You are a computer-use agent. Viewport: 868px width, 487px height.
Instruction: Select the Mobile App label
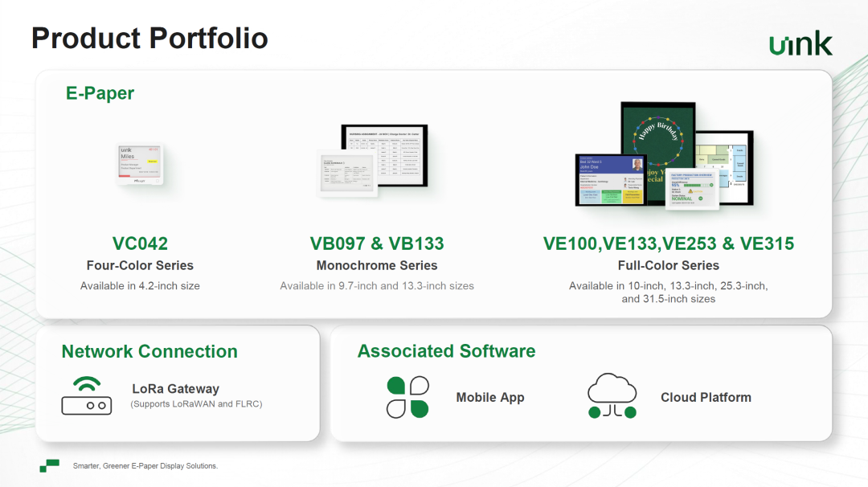point(489,397)
